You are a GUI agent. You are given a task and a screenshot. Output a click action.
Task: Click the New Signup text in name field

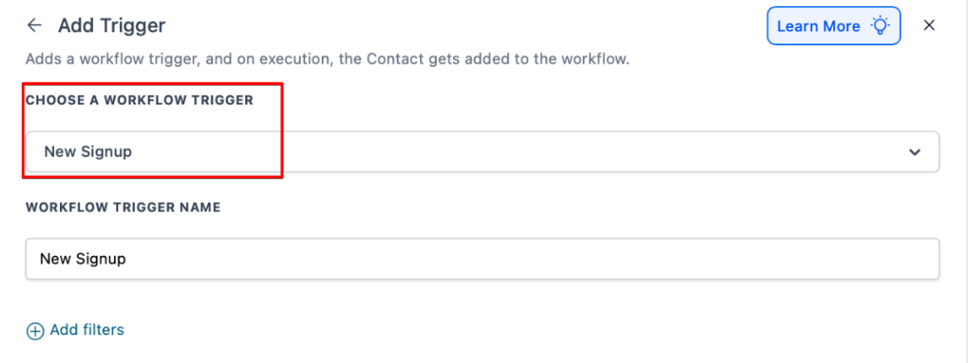[83, 259]
